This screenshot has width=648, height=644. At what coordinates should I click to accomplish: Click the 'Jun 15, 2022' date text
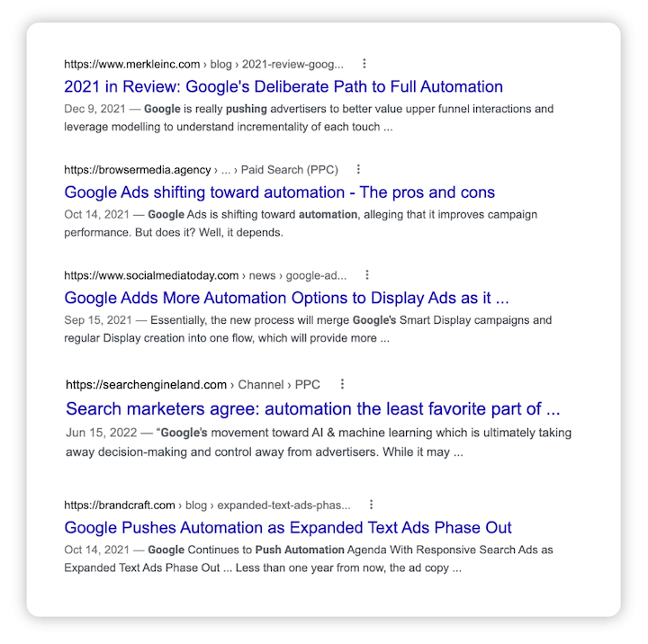tap(101, 433)
